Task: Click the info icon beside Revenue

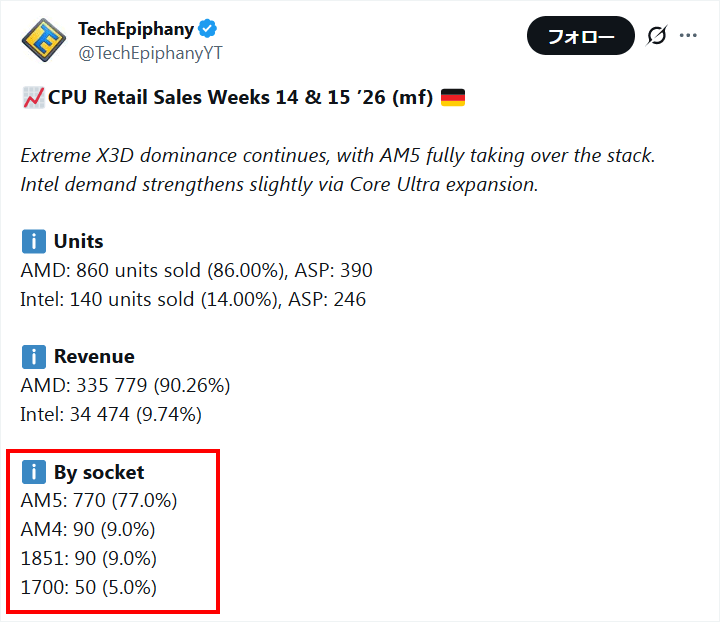Action: (x=33, y=357)
